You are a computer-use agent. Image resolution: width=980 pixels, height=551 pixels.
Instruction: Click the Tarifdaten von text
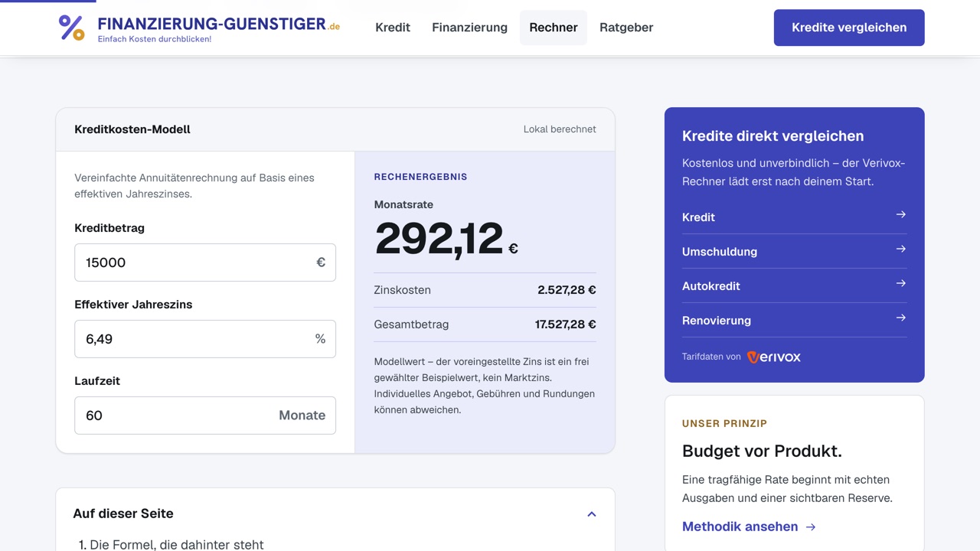pyautogui.click(x=711, y=357)
